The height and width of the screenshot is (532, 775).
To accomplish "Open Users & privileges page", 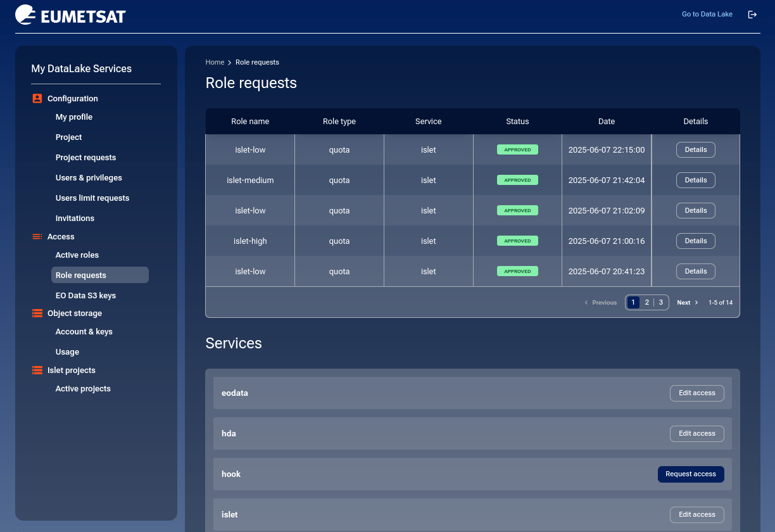I will tap(89, 178).
